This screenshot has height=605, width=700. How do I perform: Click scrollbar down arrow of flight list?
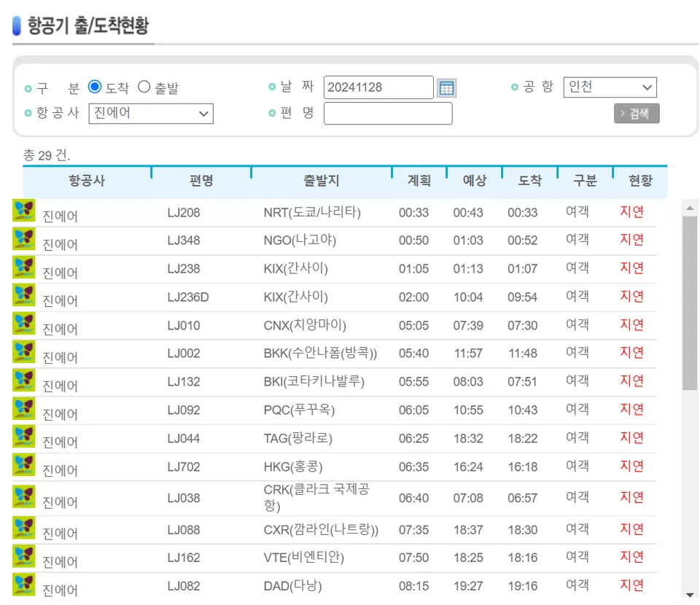click(x=690, y=595)
